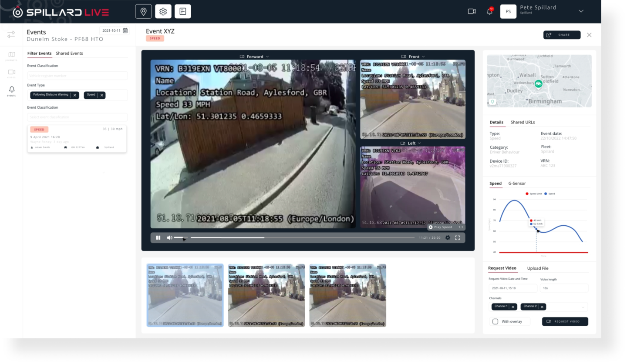
Task: Expand the Channels dropdown arrow
Action: coord(583,307)
